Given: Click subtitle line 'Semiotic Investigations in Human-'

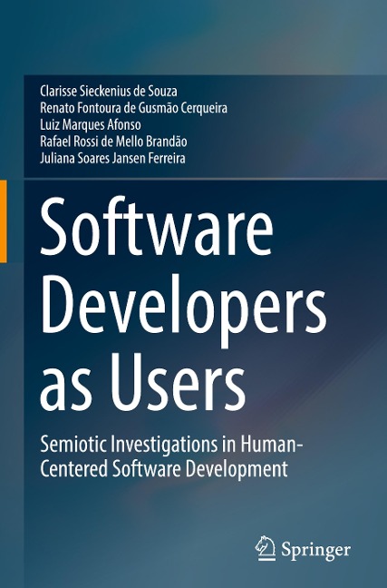Looking at the screenshot, I should tap(171, 445).
